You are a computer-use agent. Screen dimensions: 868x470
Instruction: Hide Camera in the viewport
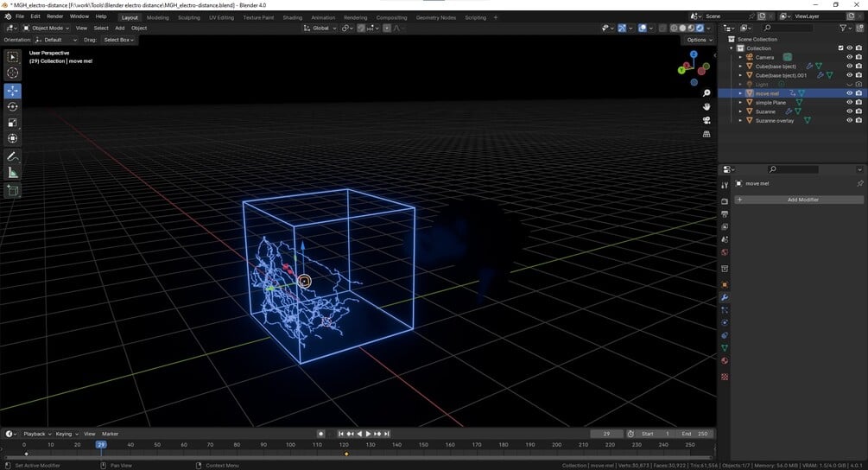tap(849, 57)
